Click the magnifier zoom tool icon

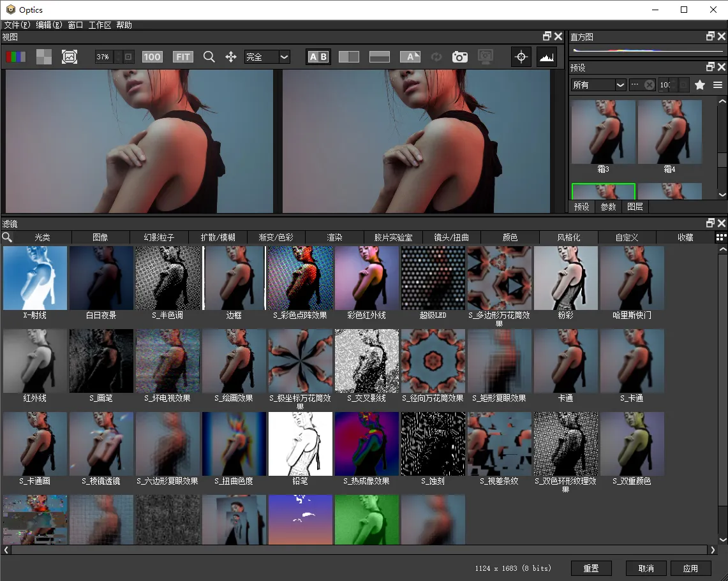point(209,57)
